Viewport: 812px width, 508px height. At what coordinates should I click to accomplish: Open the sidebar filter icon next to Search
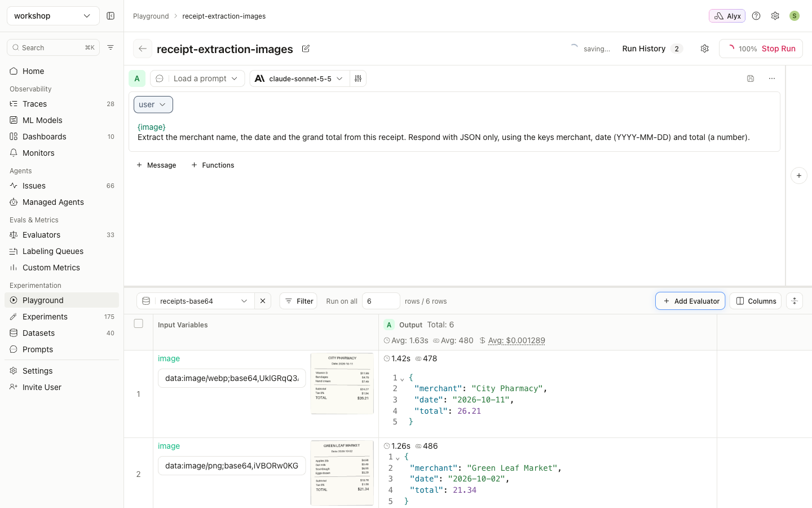point(111,47)
